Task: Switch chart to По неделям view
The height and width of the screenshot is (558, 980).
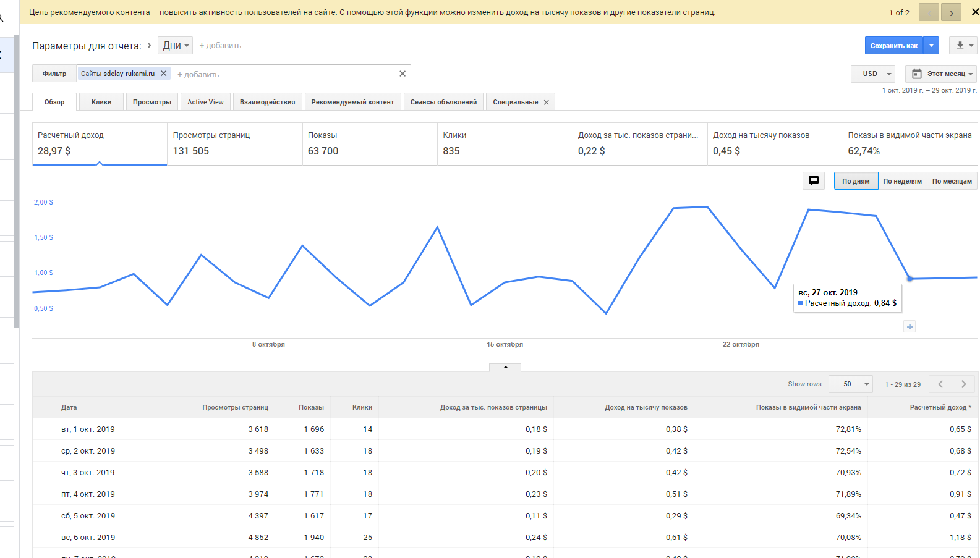Action: [902, 181]
